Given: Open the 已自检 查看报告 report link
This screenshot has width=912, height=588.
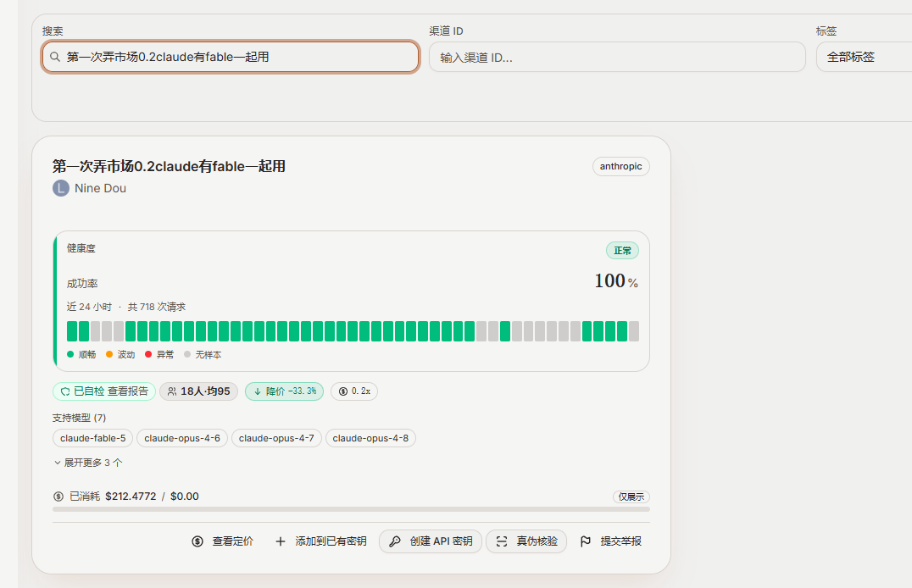Looking at the screenshot, I should [104, 391].
